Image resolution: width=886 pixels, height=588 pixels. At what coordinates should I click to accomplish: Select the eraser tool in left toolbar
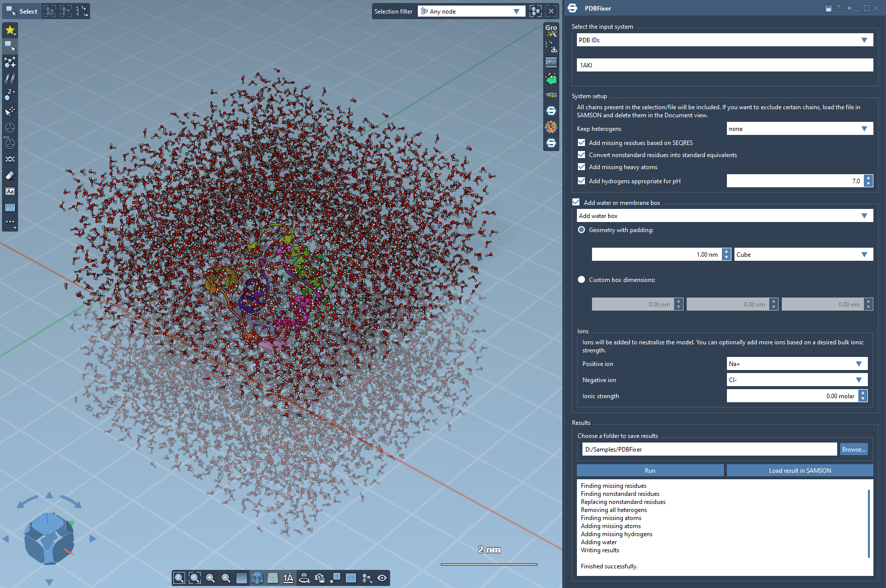[x=10, y=176]
